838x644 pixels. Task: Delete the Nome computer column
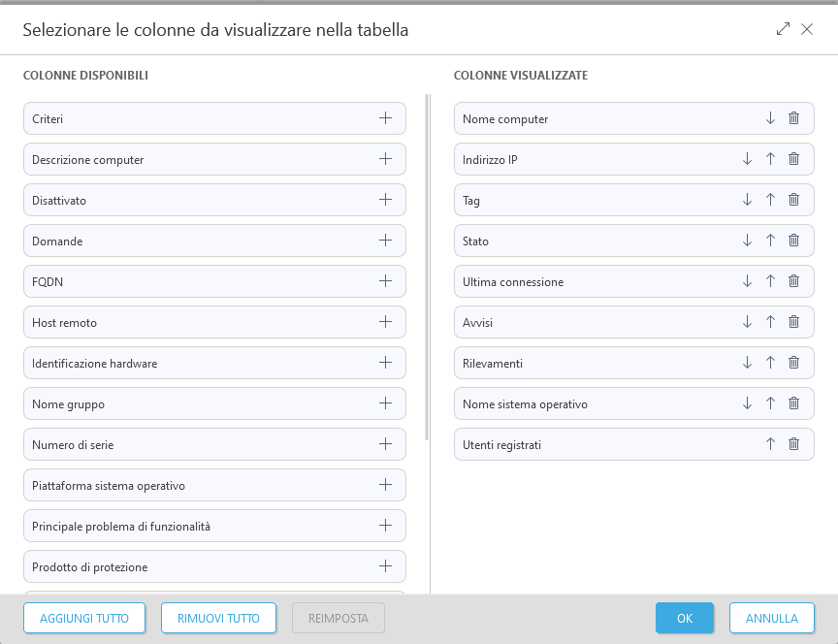[793, 118]
